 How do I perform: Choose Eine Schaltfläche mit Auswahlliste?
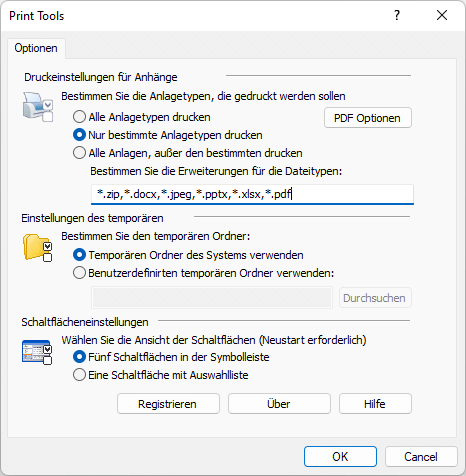161,375
